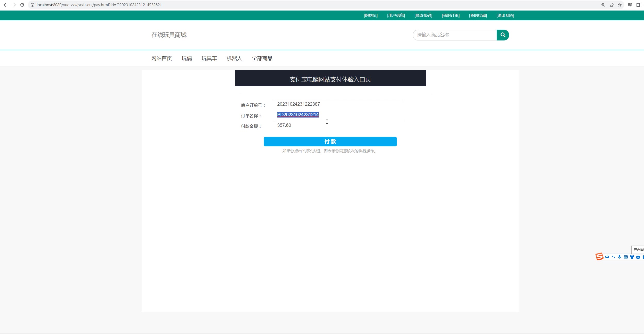Click the Sogou input method logo
Viewport: 644px width, 334px height.
coord(599,257)
